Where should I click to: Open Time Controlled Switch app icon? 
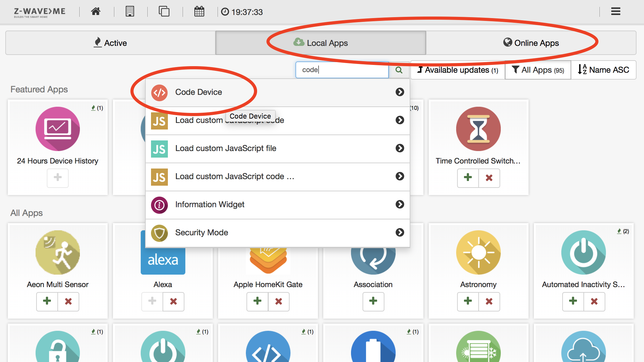[x=478, y=129]
